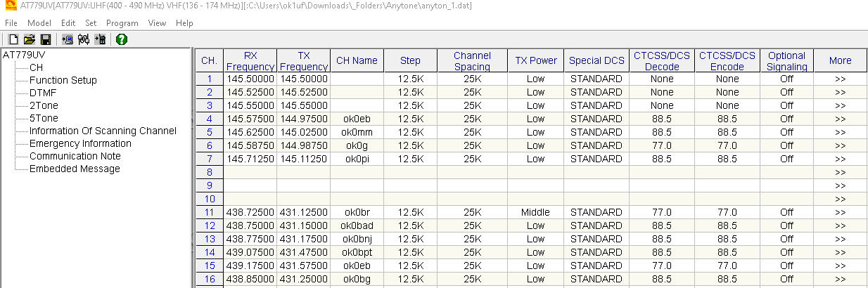Click the green Help question mark icon
The image size is (868, 288).
[122, 39]
